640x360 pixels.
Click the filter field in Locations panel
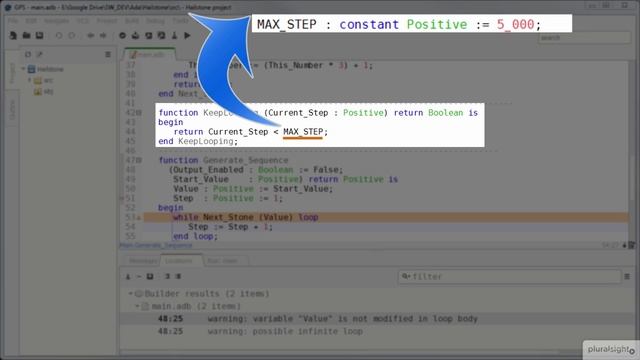pyautogui.click(x=509, y=276)
